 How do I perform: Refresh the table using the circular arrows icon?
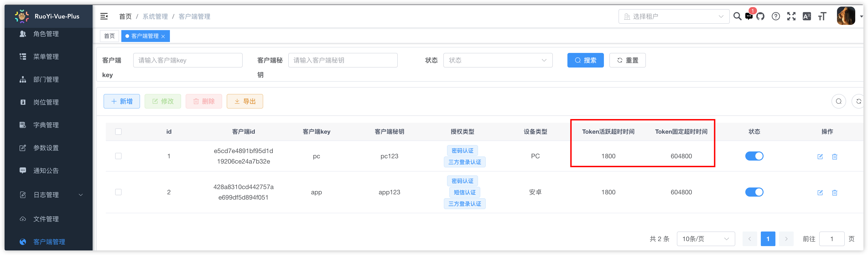[x=859, y=101]
